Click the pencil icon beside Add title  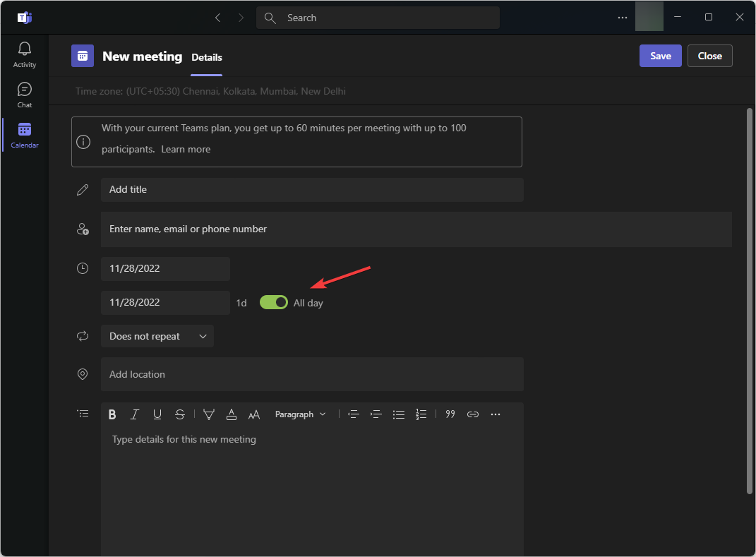coord(83,190)
